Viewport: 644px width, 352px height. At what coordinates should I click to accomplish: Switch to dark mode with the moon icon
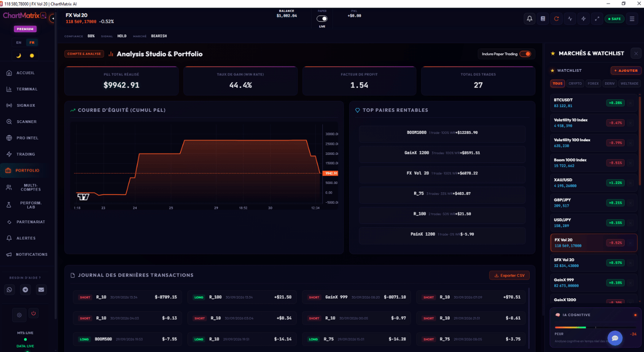tap(19, 55)
